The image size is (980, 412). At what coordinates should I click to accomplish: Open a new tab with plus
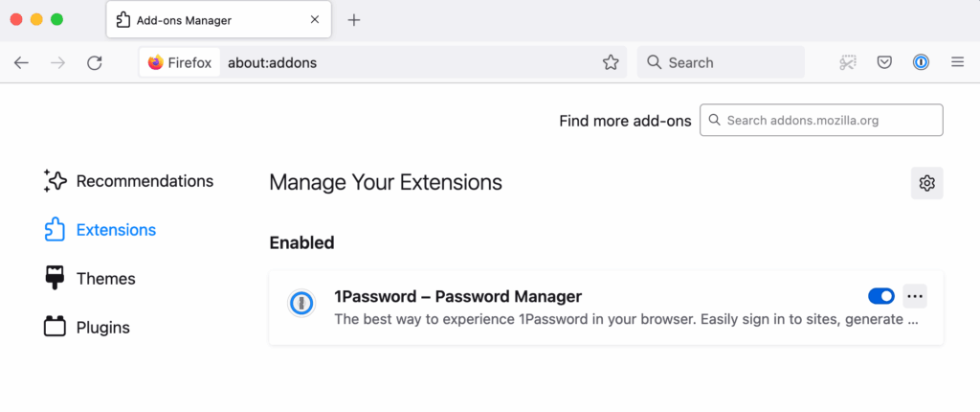point(354,20)
